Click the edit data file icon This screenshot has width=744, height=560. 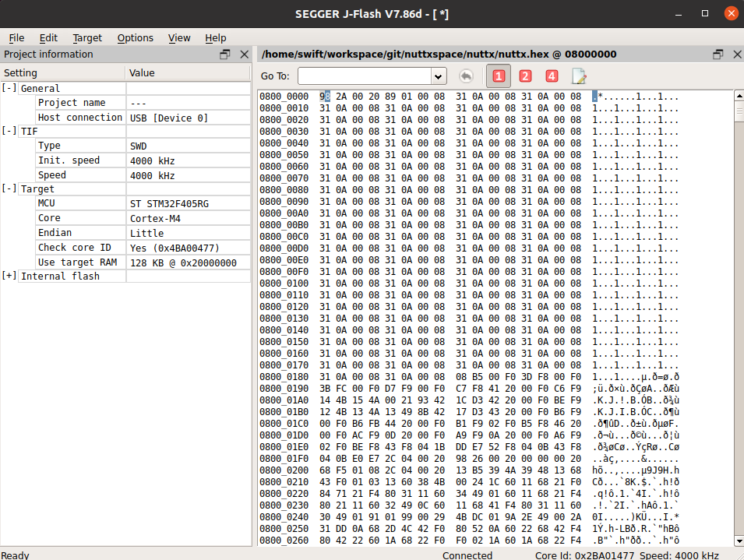tap(578, 76)
